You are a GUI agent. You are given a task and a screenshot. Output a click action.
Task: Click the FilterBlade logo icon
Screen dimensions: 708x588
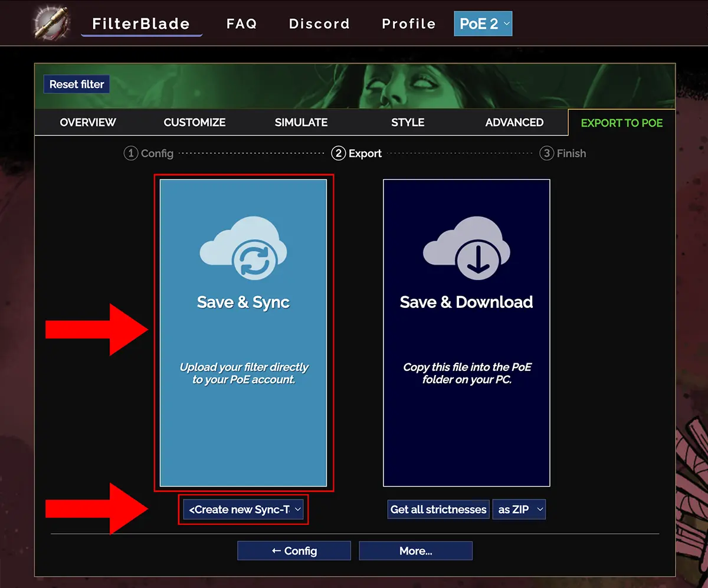point(51,22)
